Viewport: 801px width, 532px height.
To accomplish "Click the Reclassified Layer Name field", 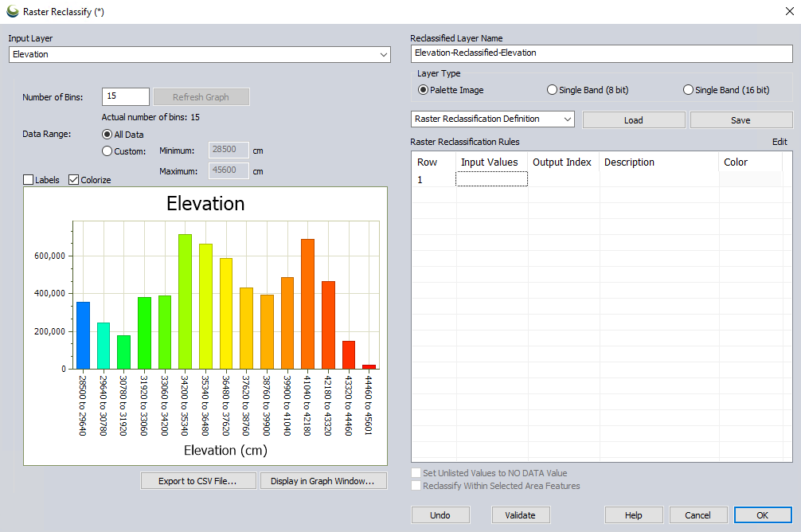I will point(601,53).
